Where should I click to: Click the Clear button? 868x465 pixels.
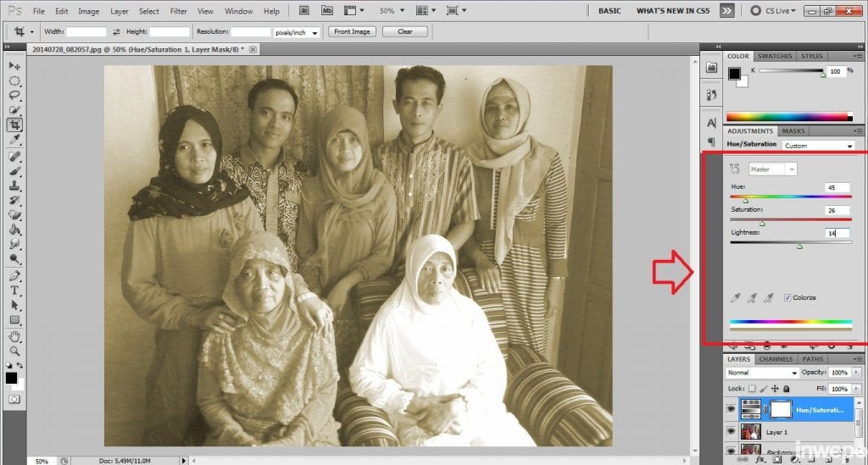point(404,31)
